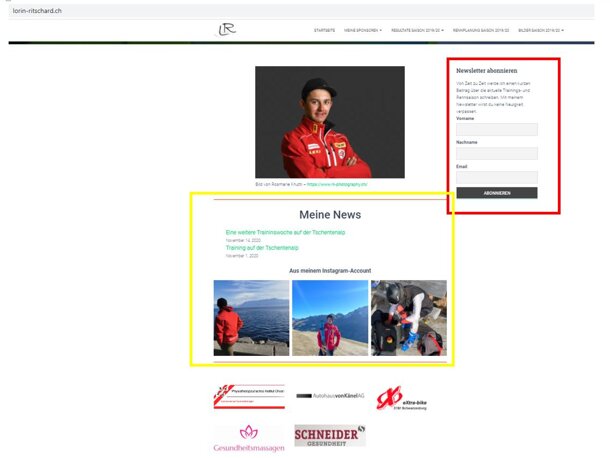Viewport: 610px width, 458px height.
Task: Open the Instagram photo of ski boot fitting
Action: pos(408,318)
